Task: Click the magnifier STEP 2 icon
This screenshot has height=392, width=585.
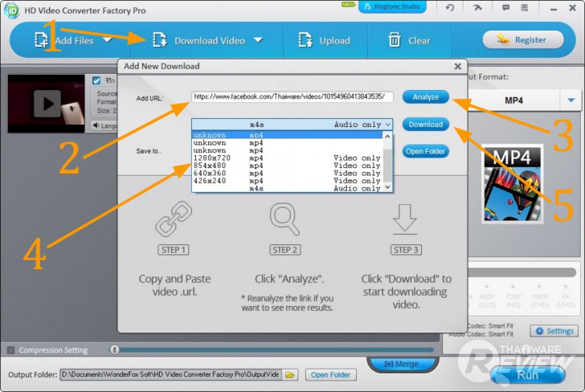Action: (x=284, y=219)
